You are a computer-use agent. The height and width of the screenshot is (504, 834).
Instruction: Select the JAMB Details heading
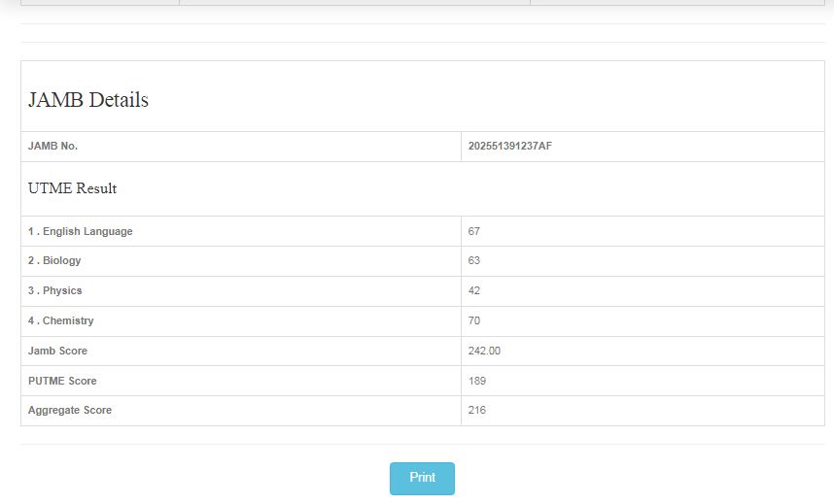88,100
